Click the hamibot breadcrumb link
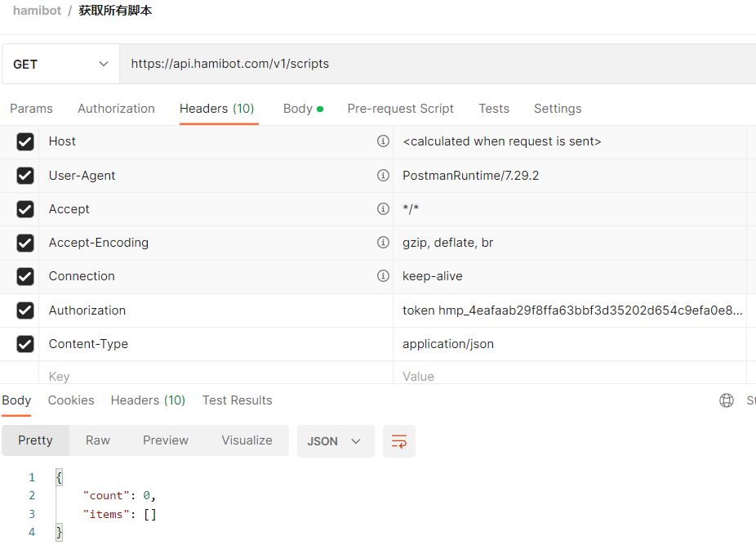 coord(37,11)
